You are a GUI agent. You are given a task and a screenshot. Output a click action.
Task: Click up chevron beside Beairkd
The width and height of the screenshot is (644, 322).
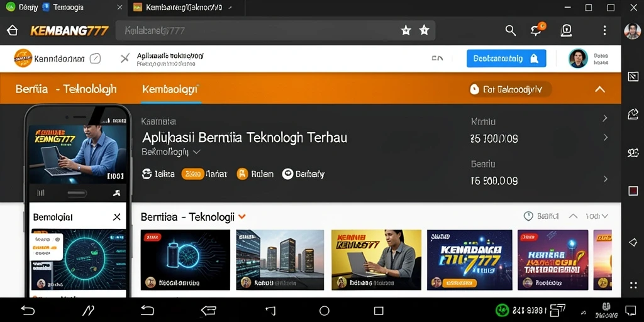click(x=573, y=216)
